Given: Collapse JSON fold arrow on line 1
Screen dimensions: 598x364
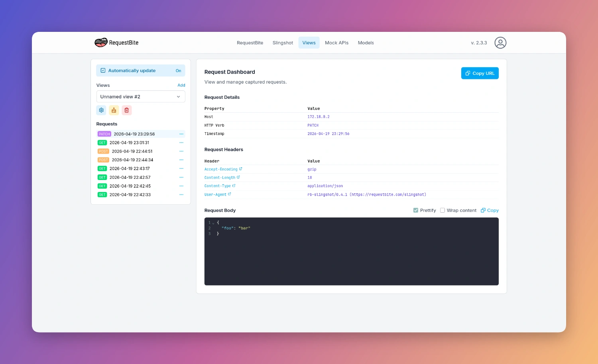Looking at the screenshot, I should pos(213,223).
